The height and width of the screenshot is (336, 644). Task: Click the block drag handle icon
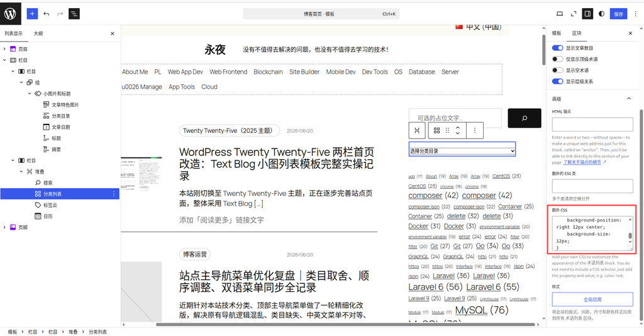pos(447,131)
